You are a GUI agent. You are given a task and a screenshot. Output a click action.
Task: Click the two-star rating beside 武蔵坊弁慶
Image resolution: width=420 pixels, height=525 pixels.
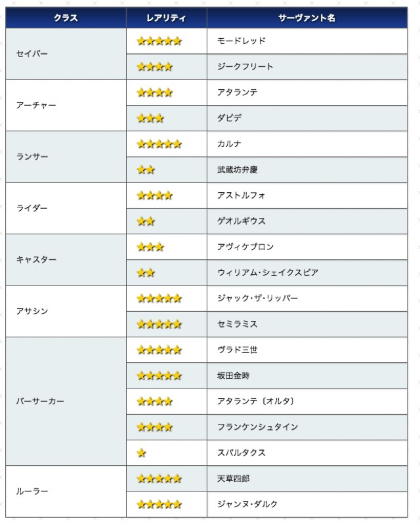(x=146, y=170)
